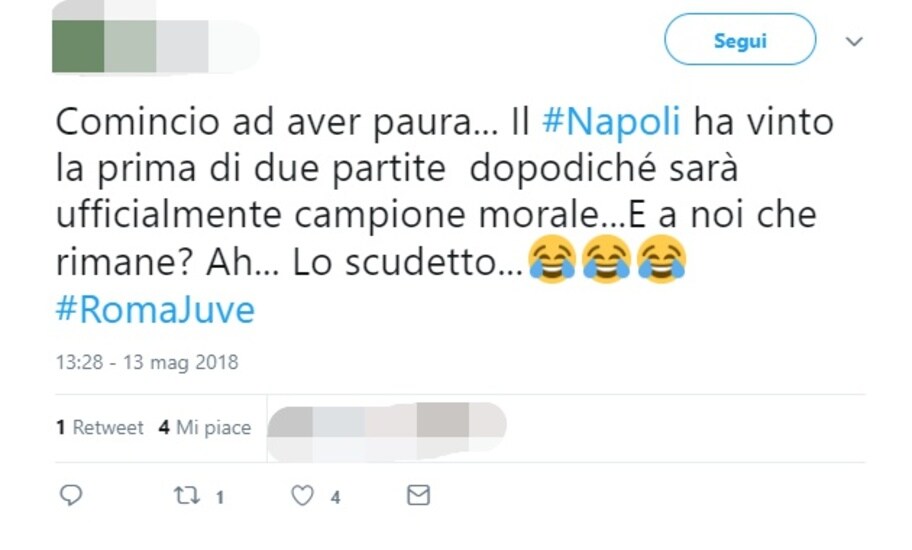The height and width of the screenshot is (550, 912).
Task: Retweet using the arrows icon
Action: tap(187, 495)
